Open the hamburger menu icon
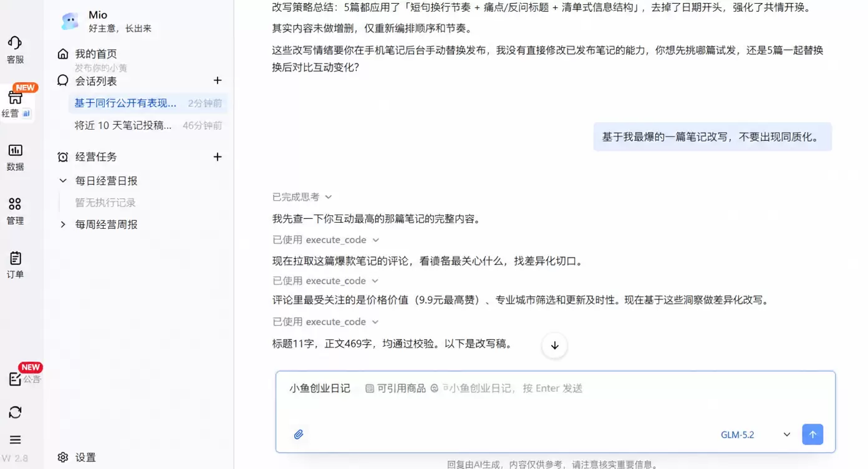The width and height of the screenshot is (868, 469). coord(15,440)
